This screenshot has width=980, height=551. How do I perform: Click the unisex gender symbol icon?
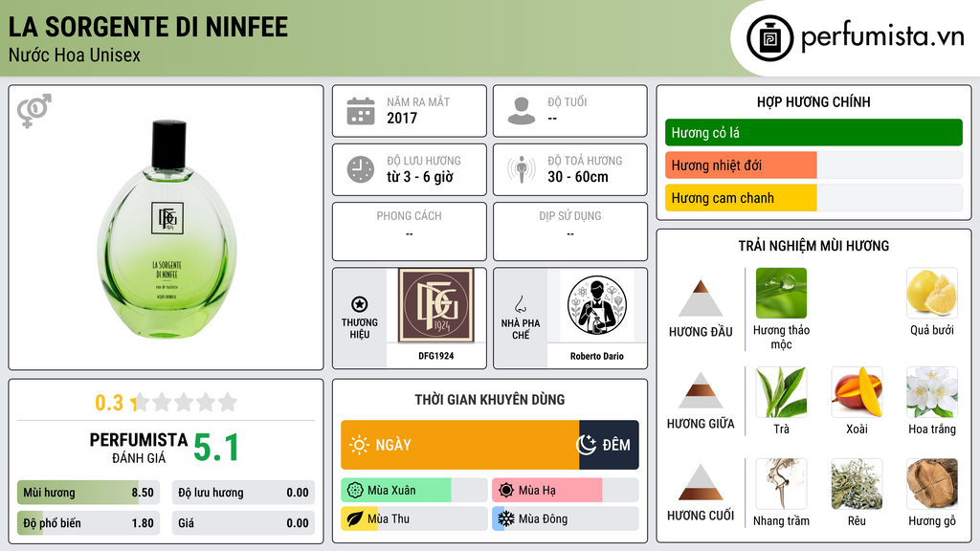pyautogui.click(x=34, y=111)
